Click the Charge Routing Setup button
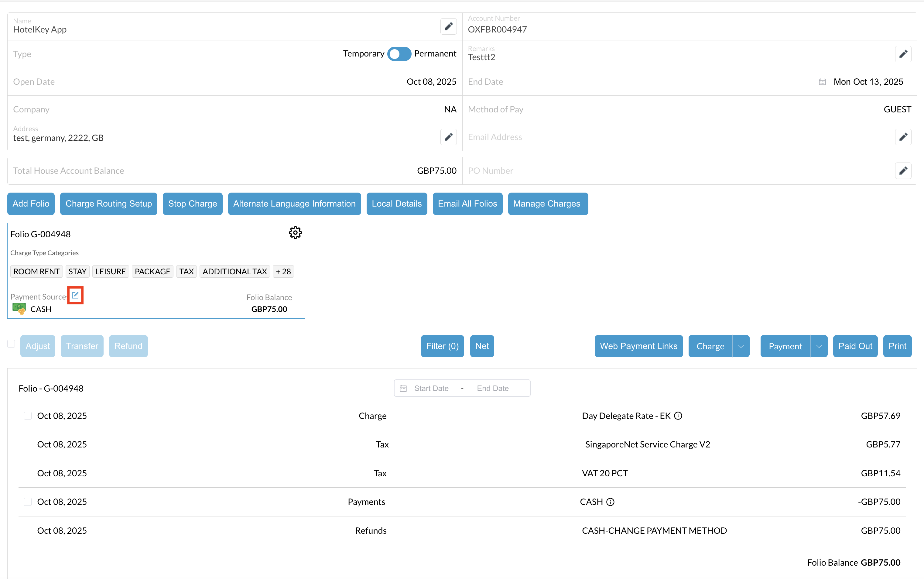This screenshot has width=924, height=579. pyautogui.click(x=108, y=204)
